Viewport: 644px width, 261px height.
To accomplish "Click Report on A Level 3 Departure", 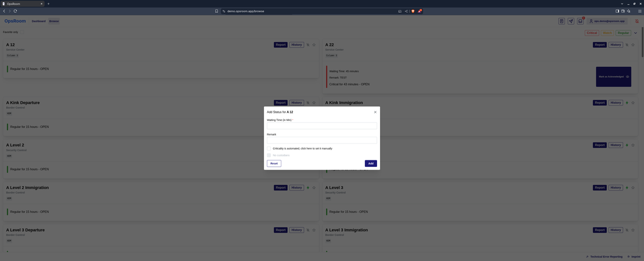I will tap(281, 230).
